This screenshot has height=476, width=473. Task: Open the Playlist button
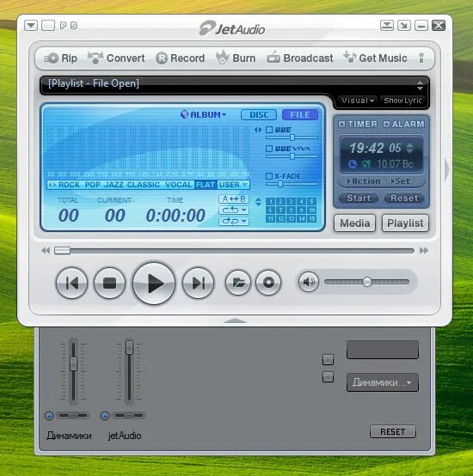[x=405, y=223]
